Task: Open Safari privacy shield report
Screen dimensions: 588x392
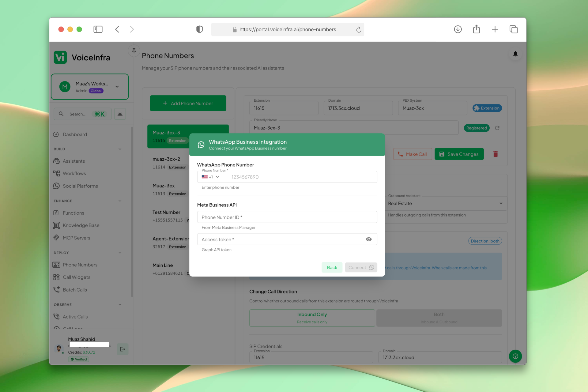Action: tap(199, 29)
